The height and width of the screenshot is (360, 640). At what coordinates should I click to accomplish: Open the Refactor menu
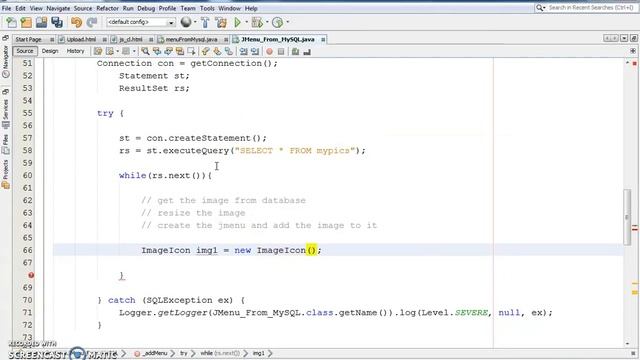click(x=107, y=8)
